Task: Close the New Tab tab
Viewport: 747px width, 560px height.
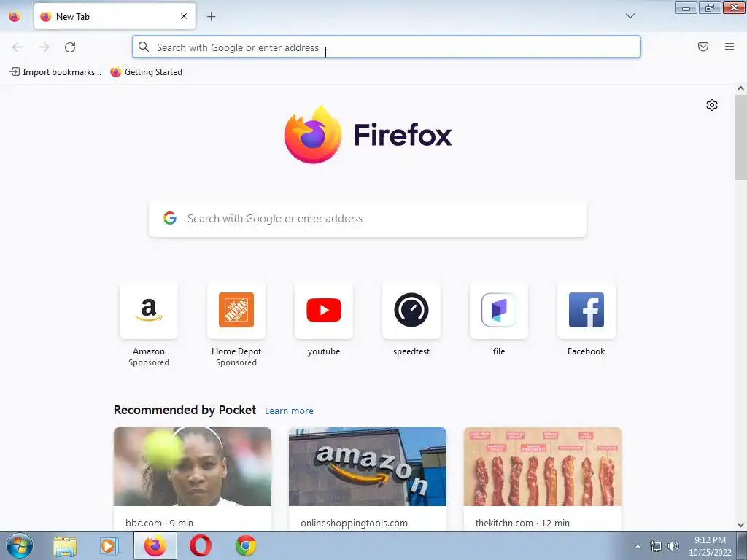Action: pyautogui.click(x=184, y=16)
